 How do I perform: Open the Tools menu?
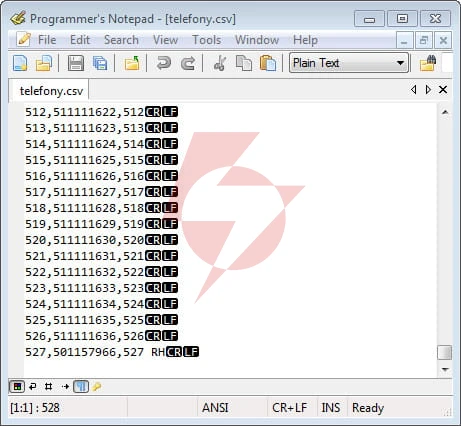pos(207,40)
